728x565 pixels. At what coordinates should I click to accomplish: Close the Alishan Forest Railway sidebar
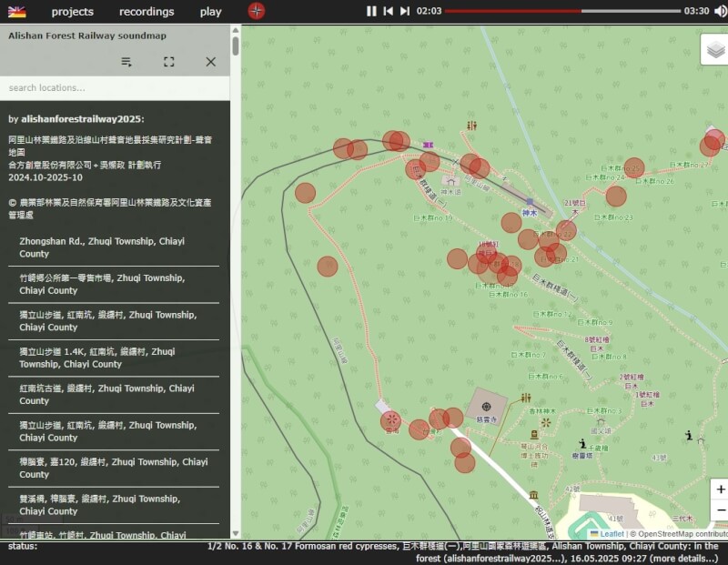[x=210, y=62]
